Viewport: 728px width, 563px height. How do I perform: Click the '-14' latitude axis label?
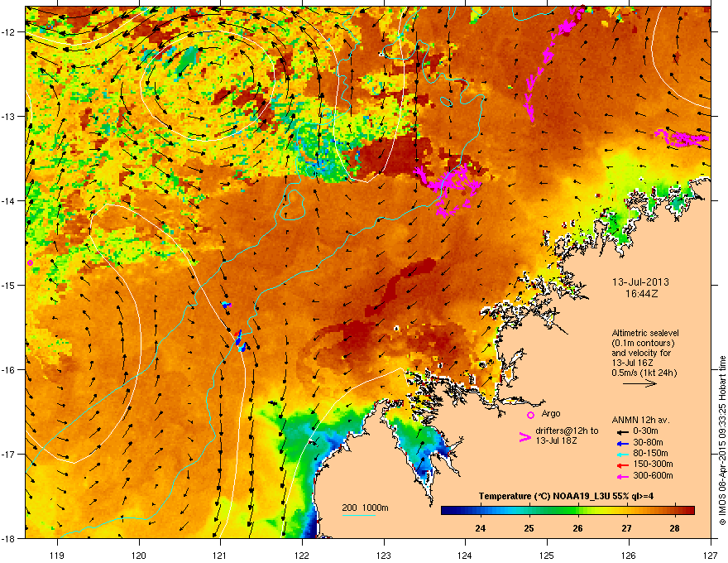coord(8,200)
